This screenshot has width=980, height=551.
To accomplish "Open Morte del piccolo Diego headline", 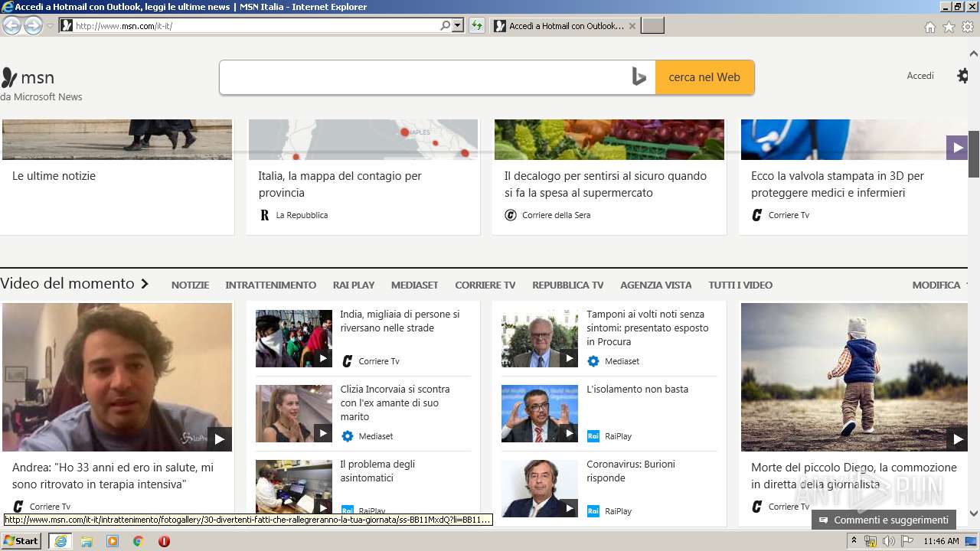I will click(854, 476).
